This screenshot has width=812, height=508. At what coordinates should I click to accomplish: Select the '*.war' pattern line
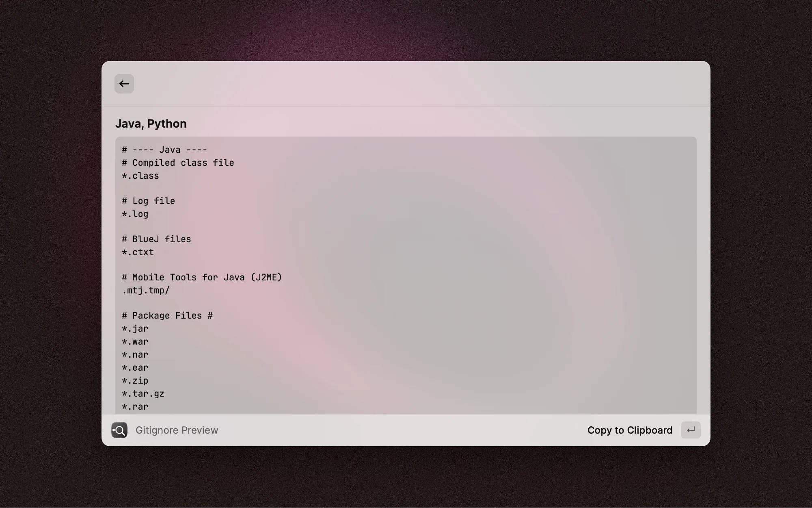[135, 341]
